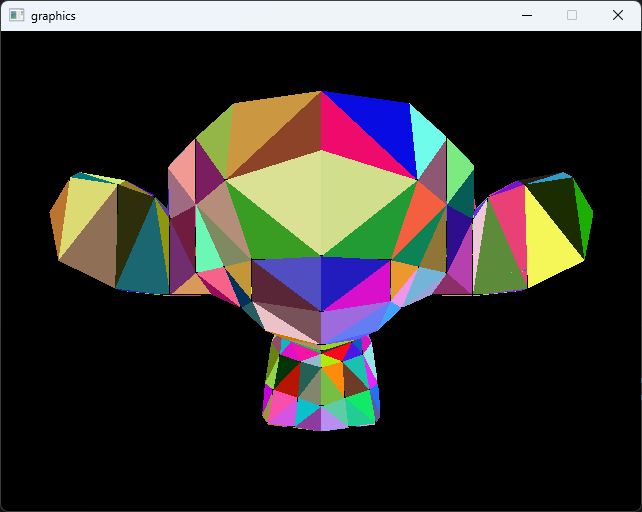Click the disabled maximize button
The image size is (642, 512).
[572, 16]
